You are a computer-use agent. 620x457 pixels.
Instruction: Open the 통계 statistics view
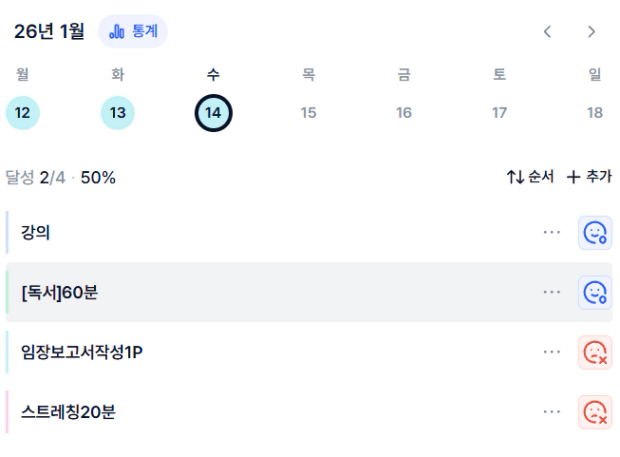(133, 31)
